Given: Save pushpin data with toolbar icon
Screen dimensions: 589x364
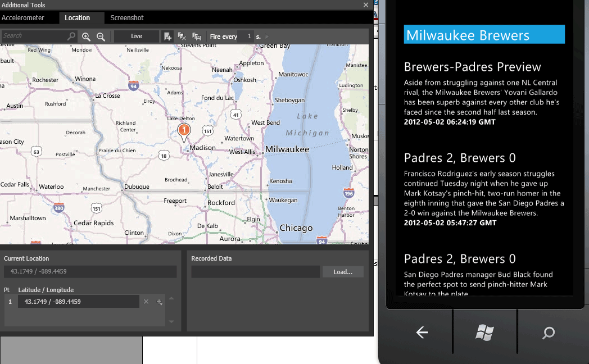Looking at the screenshot, I should click(197, 37).
